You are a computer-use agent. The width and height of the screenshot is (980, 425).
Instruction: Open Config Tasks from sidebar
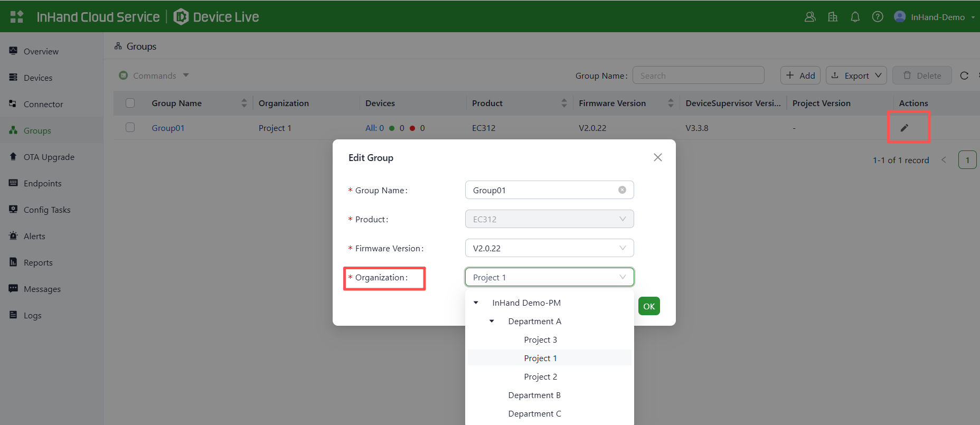point(46,210)
